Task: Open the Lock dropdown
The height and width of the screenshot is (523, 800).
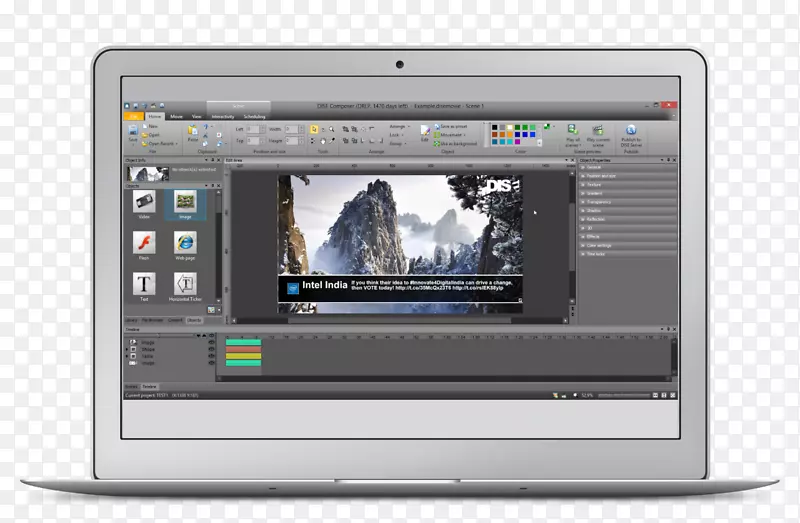Action: [396, 135]
